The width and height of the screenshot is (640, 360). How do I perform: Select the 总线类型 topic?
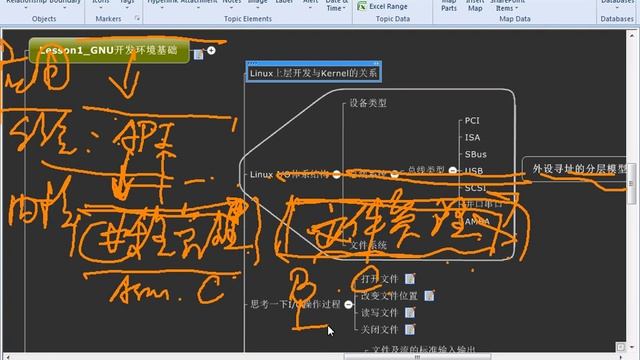coord(426,170)
